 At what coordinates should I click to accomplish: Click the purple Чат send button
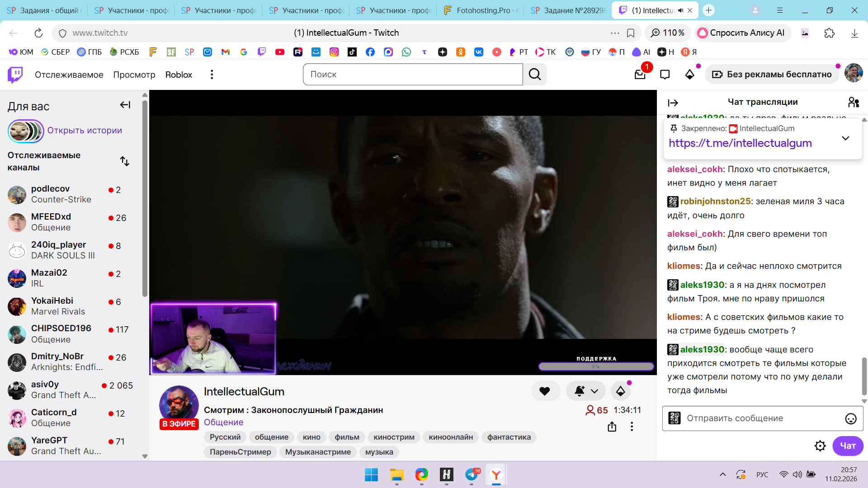(848, 446)
